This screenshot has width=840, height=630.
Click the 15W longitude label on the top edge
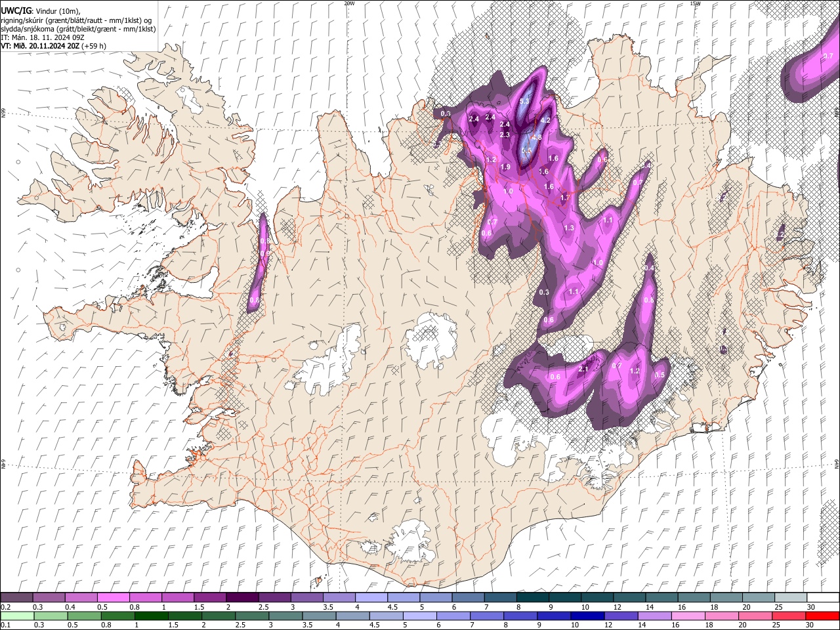pos(695,3)
